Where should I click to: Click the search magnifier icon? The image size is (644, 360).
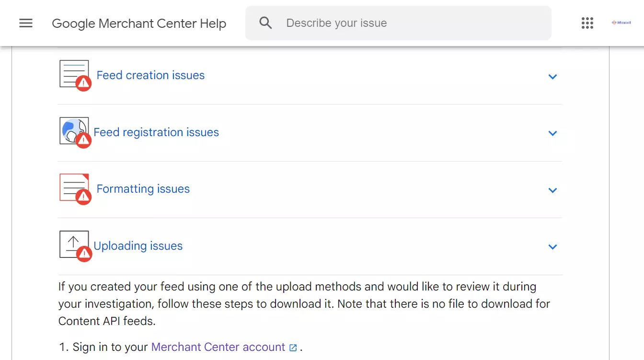[265, 23]
